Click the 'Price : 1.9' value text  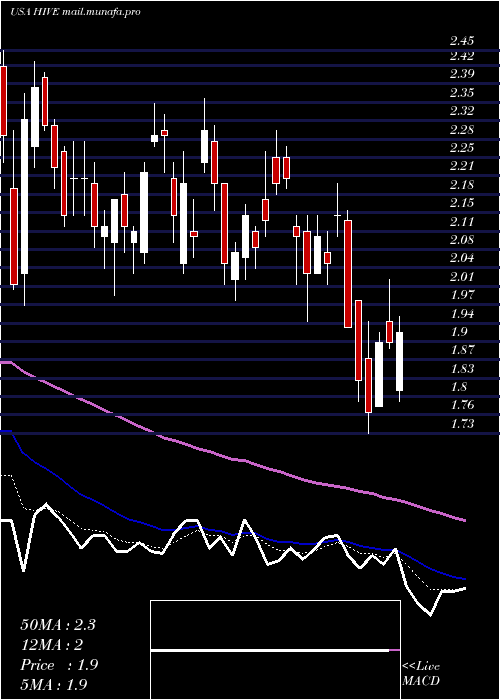point(59,665)
